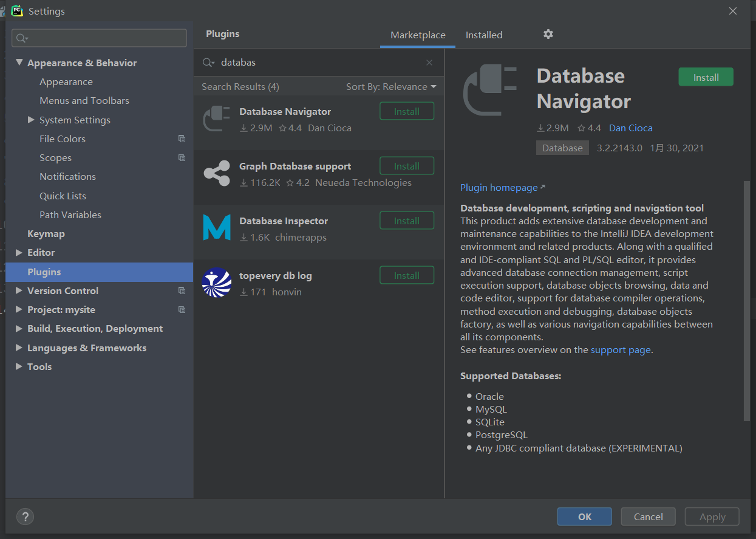Open Dan Cioca vendor link

point(631,128)
